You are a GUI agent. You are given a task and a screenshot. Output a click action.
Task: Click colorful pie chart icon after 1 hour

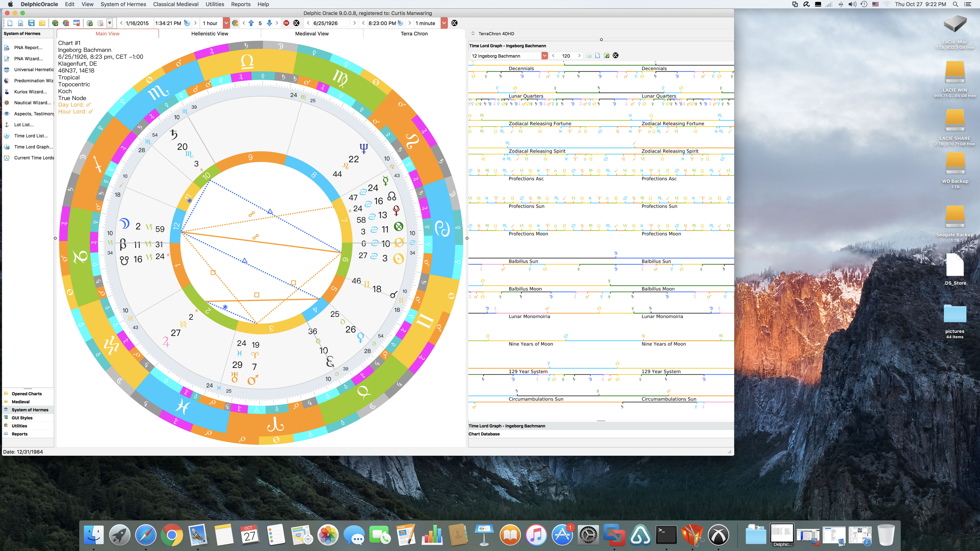tap(235, 23)
